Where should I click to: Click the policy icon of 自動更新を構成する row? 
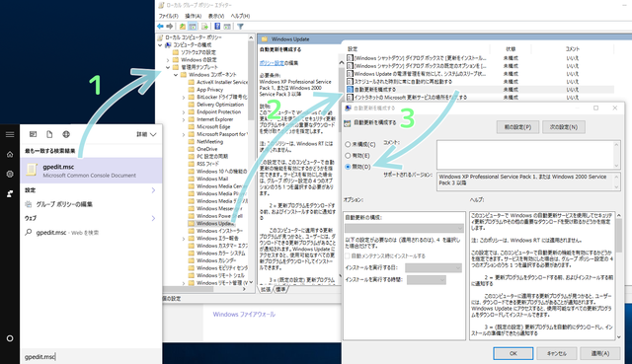[350, 90]
